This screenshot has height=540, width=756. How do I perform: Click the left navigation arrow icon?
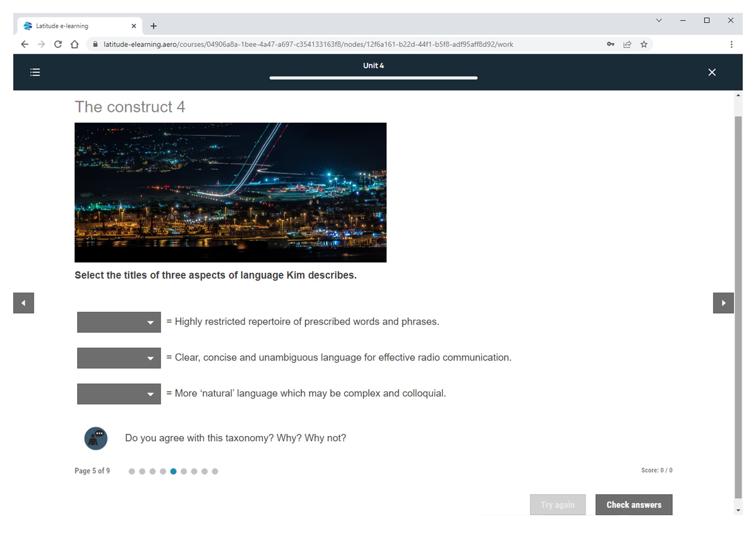(23, 303)
